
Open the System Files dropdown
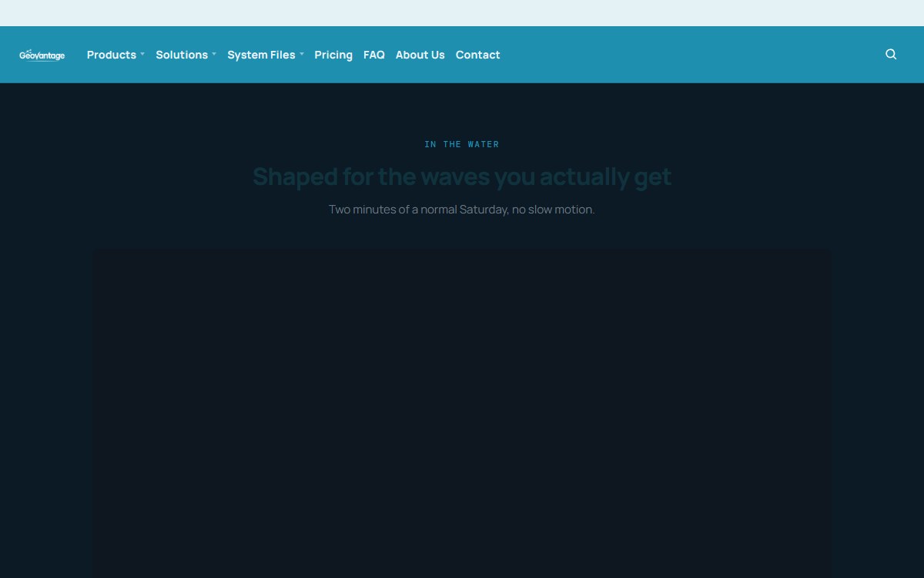pyautogui.click(x=266, y=55)
